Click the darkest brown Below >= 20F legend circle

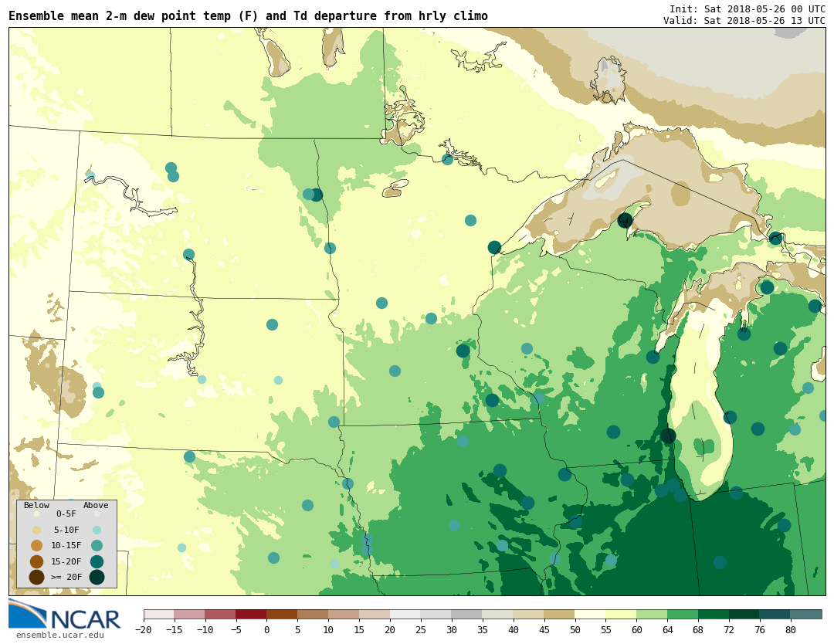pyautogui.click(x=37, y=577)
